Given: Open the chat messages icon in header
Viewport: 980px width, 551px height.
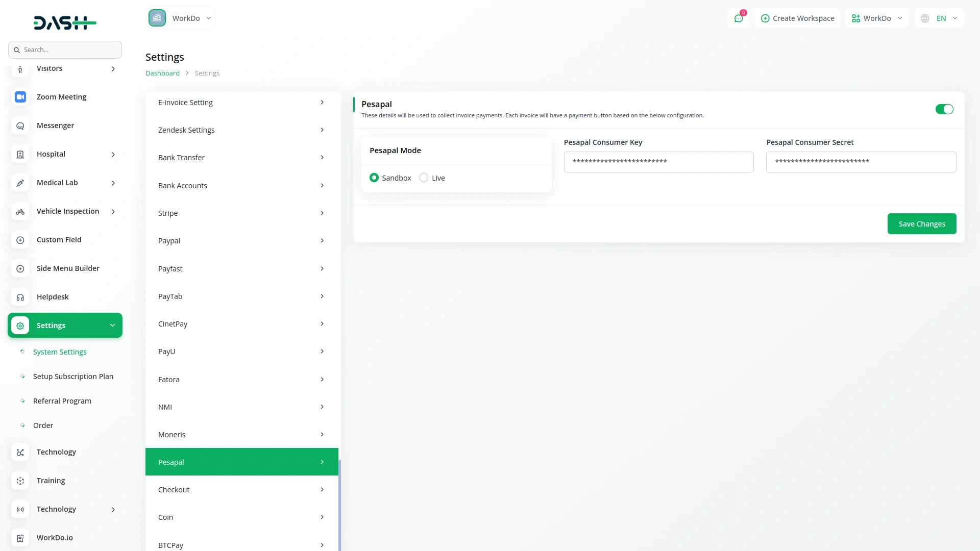Looking at the screenshot, I should pyautogui.click(x=738, y=18).
